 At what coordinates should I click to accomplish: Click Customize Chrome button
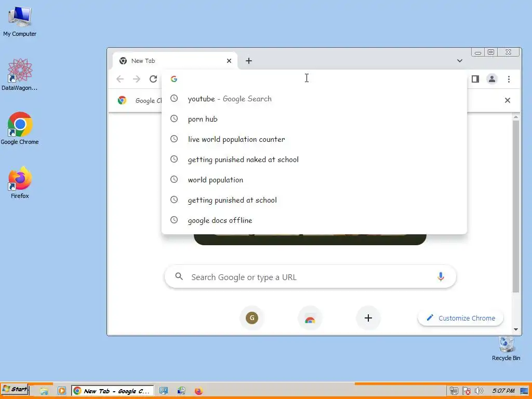pos(460,318)
